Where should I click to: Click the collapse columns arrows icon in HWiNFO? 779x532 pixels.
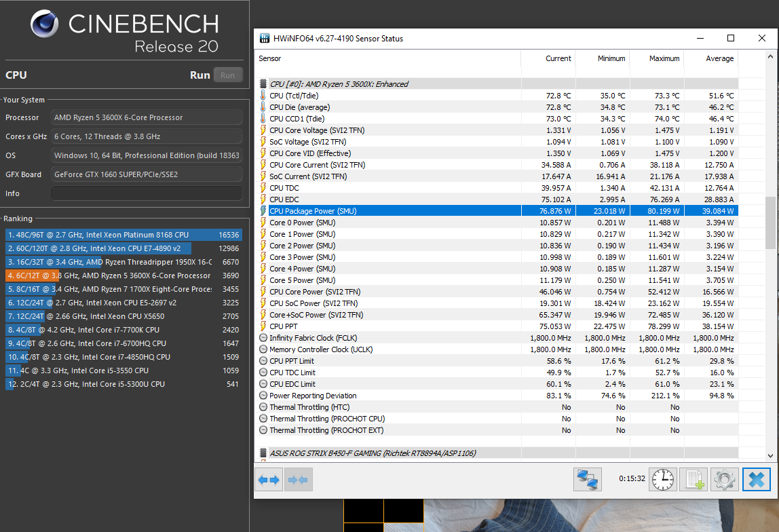tap(298, 480)
